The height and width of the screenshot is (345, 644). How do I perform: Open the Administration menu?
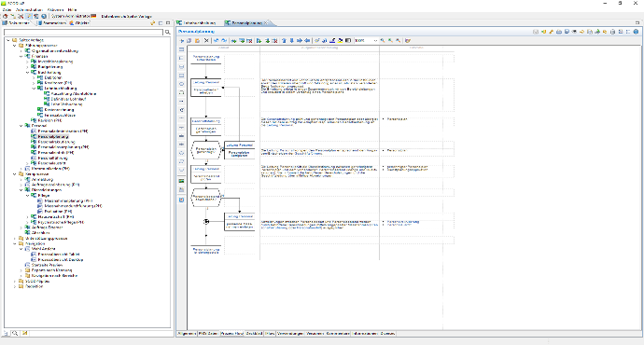[x=29, y=9]
